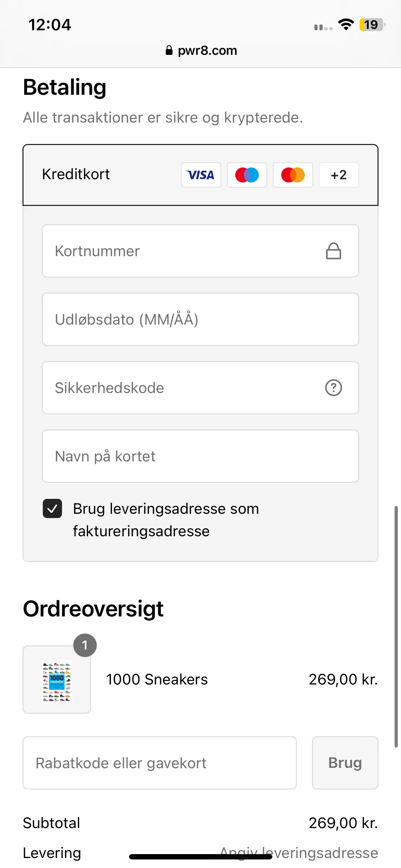Tap the pwr8.com address bar
This screenshot has height=868, width=401.
click(x=201, y=50)
